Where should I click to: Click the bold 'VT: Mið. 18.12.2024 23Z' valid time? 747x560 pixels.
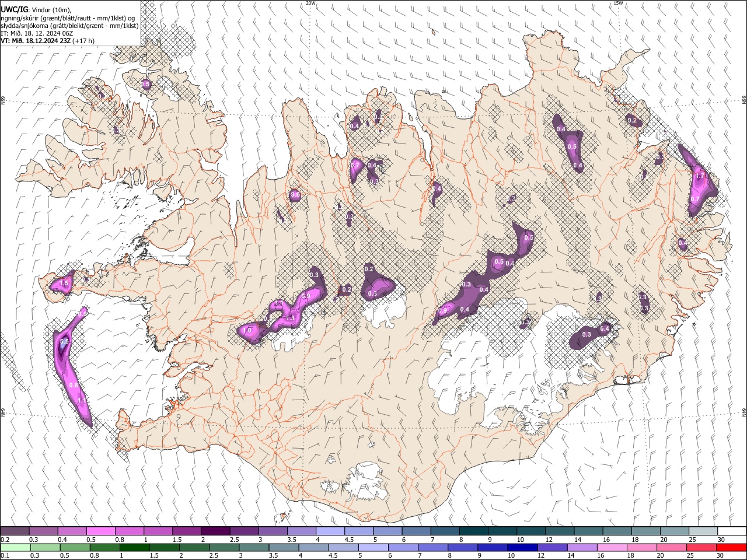[36, 41]
